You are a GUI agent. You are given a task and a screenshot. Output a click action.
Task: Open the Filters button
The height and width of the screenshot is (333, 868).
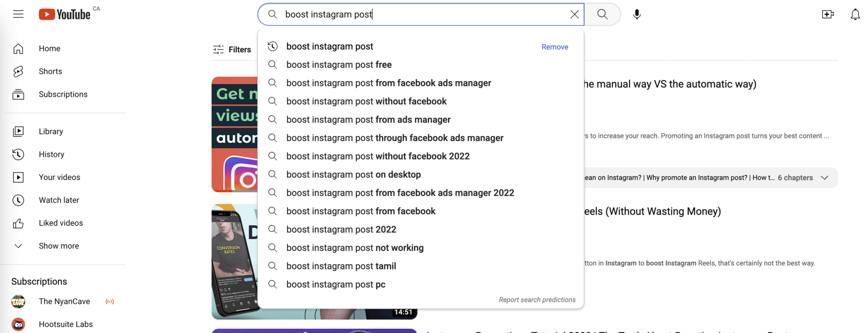click(x=232, y=50)
